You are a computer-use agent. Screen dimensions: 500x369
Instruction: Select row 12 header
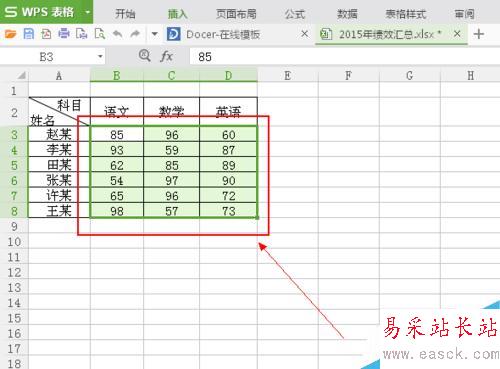pyautogui.click(x=14, y=272)
